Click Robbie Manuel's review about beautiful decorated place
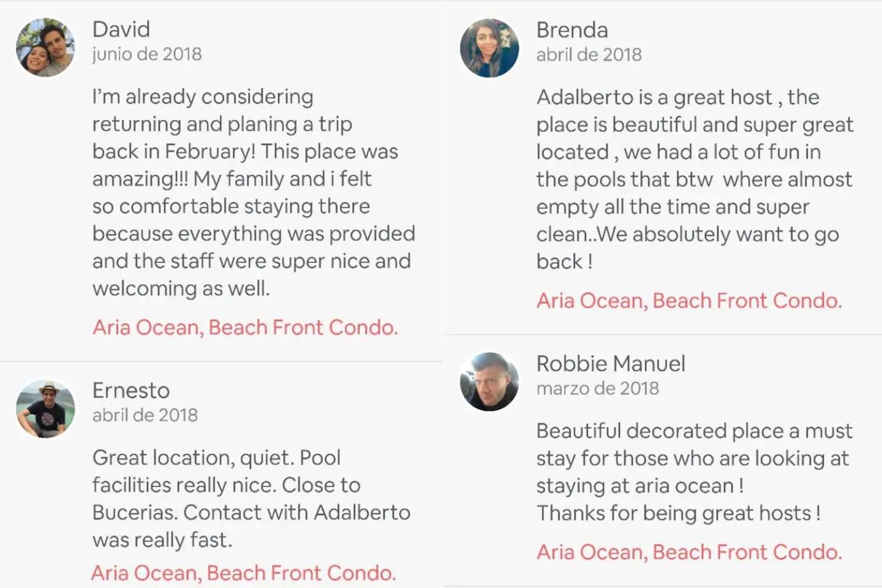Image resolution: width=882 pixels, height=588 pixels. [694, 472]
